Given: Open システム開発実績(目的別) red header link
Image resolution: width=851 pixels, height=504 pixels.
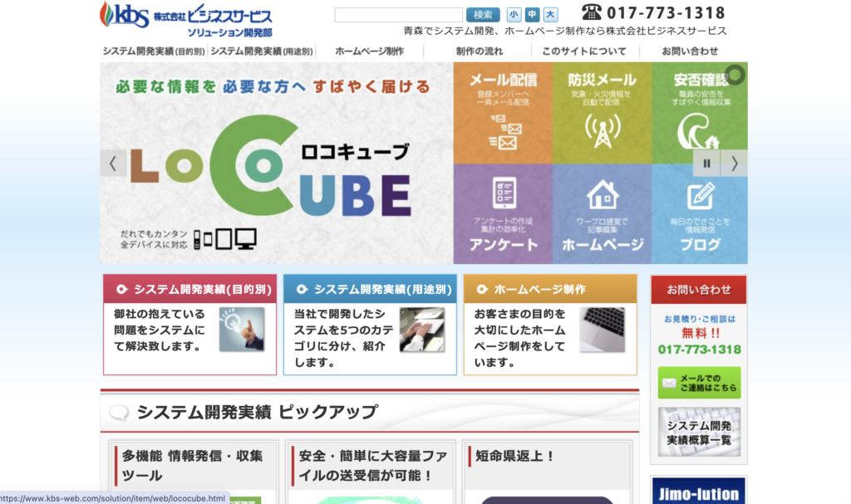Looking at the screenshot, I should pyautogui.click(x=189, y=290).
